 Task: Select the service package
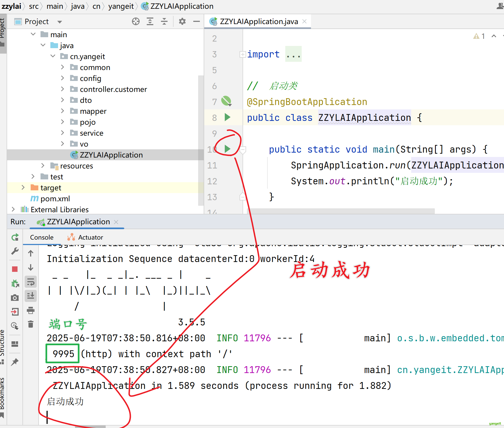[x=105, y=133]
